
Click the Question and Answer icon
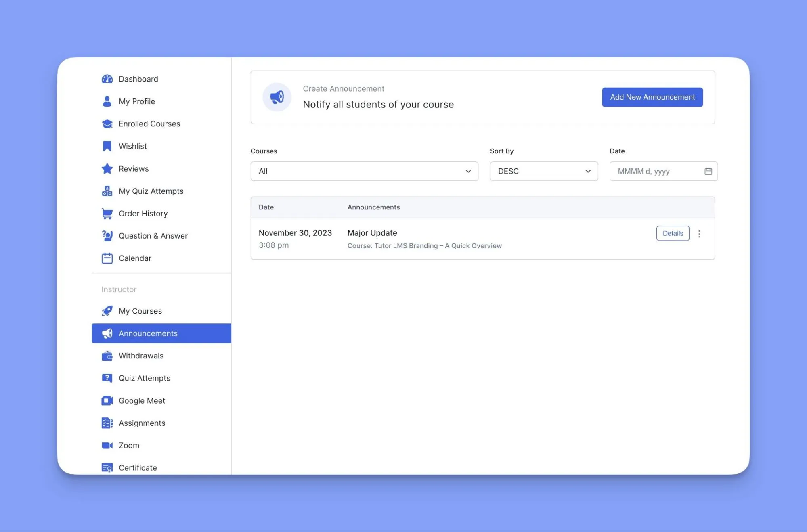(x=107, y=236)
